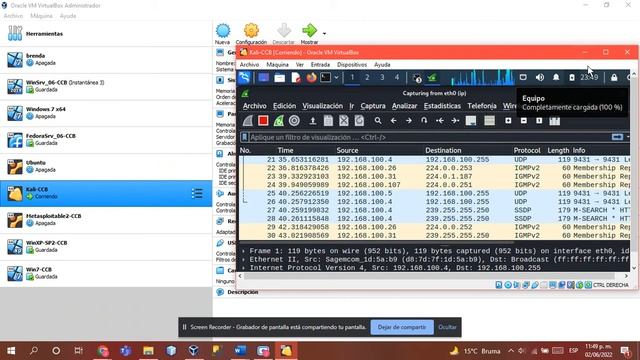Click the battery indicator in the Kali panel
640x360 pixels.
coord(572,78)
